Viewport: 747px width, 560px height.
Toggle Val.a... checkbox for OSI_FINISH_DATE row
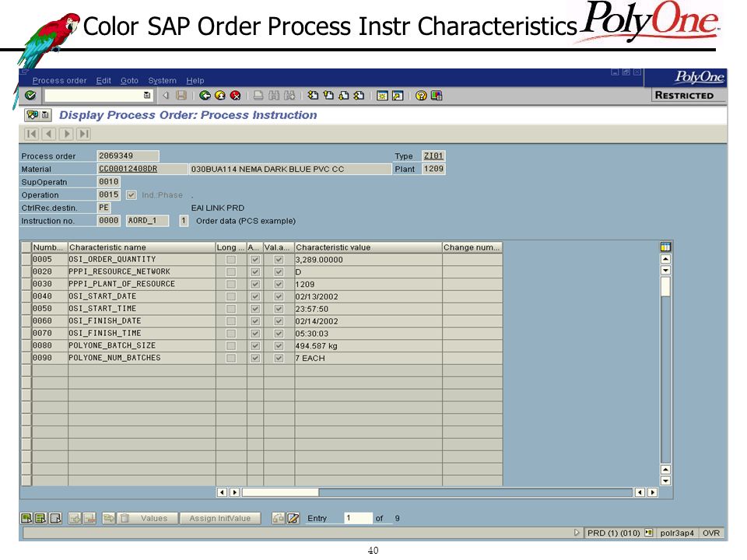tap(279, 321)
